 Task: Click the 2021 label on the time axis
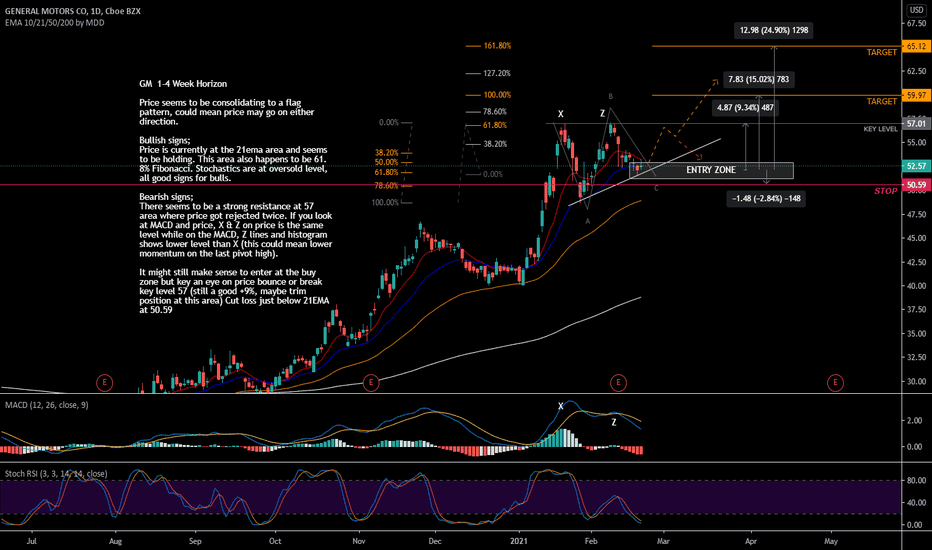519,541
